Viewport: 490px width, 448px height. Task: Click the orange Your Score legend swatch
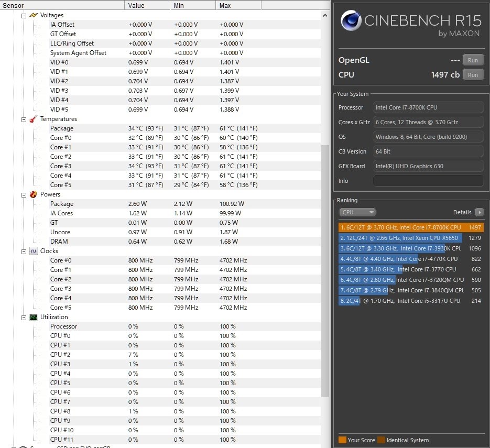[x=343, y=440]
